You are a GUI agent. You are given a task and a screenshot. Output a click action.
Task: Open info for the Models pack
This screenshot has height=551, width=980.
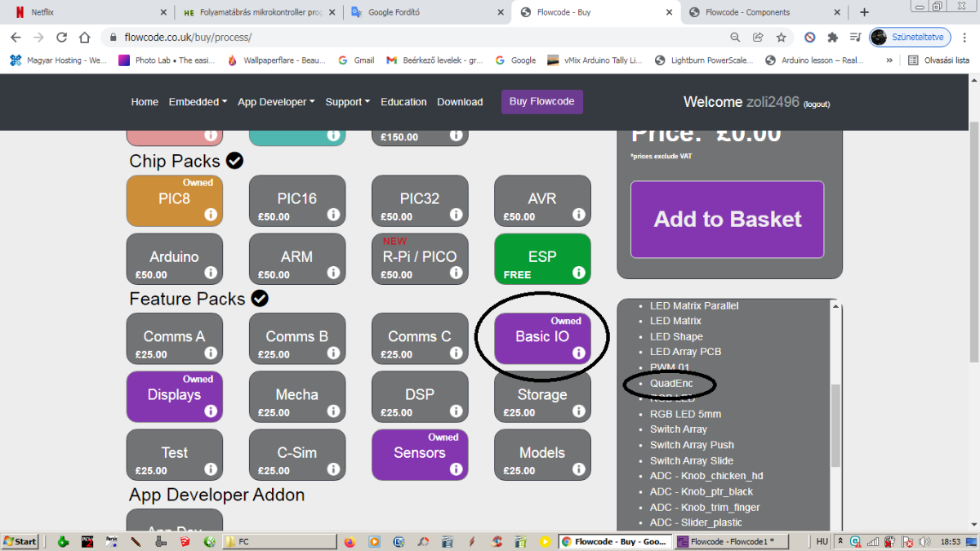point(578,469)
